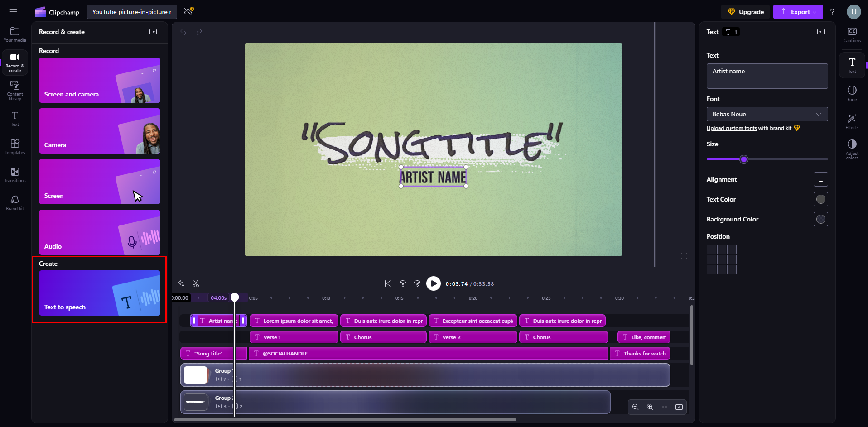Click the Upgrade button
Screen dimensions: 868x427
pyautogui.click(x=746, y=12)
